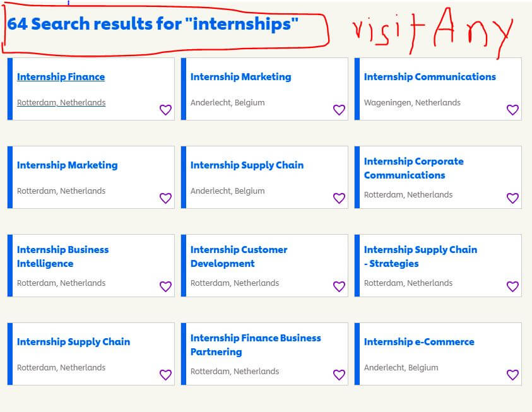Favorite the Internship Customer Development listing

pos(339,286)
